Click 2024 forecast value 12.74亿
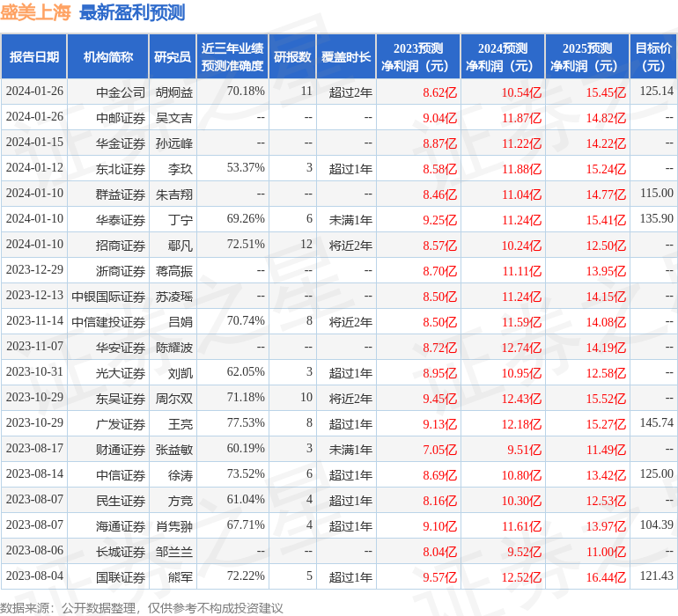 [x=521, y=347]
